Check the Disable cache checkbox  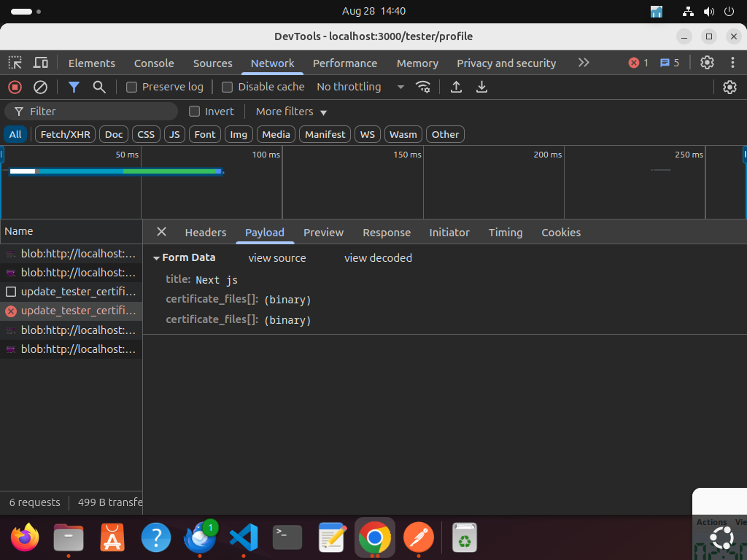(x=228, y=87)
